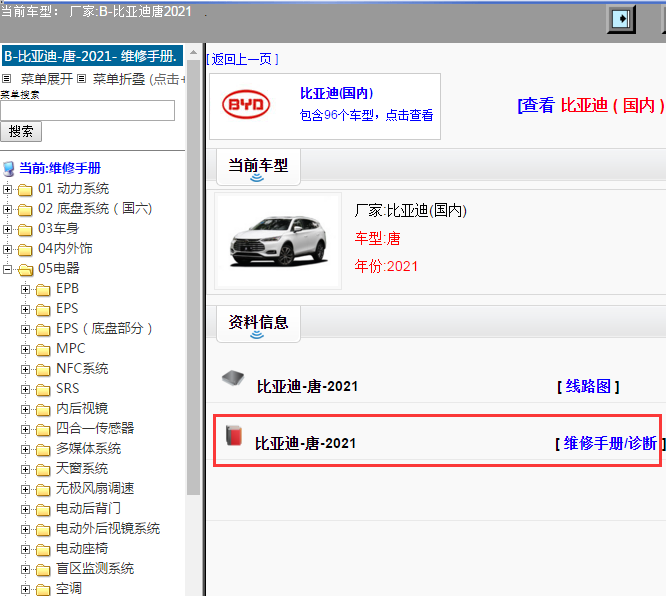Screen dimensions: 666x596
Task: Expand the 04内外饰 tree node
Action: pyautogui.click(x=7, y=249)
